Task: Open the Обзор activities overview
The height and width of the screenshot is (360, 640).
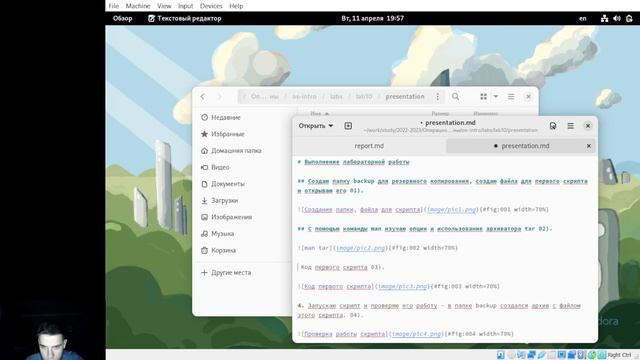Action: 122,18
